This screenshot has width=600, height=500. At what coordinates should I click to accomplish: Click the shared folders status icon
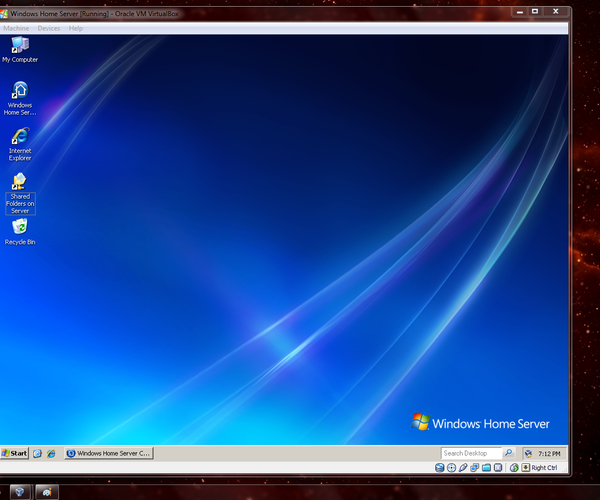pyautogui.click(x=486, y=467)
